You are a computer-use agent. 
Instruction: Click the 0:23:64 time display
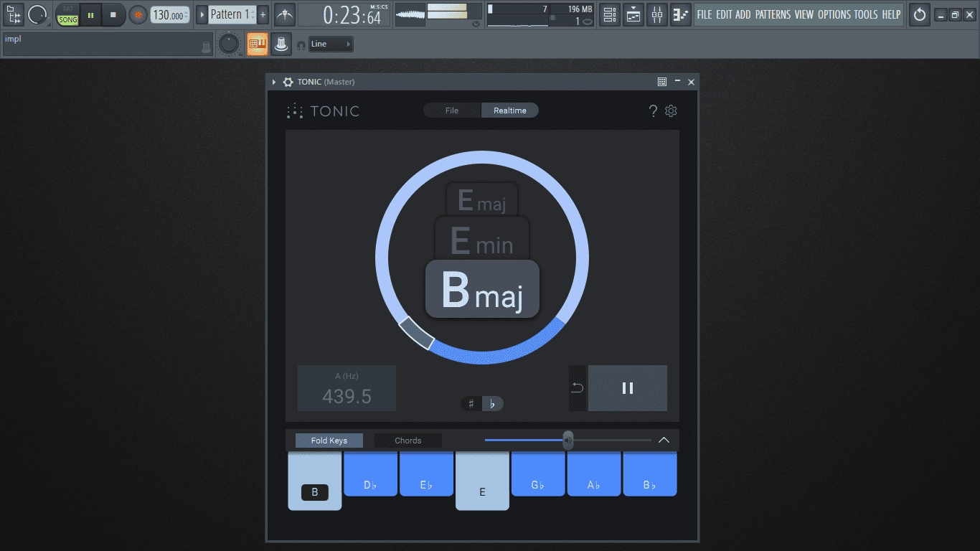point(352,16)
